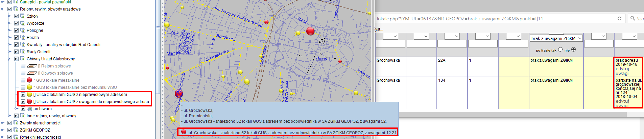Select the 'tak' radio for po frazie
This screenshot has height=139, width=644.
pyautogui.click(x=560, y=49)
